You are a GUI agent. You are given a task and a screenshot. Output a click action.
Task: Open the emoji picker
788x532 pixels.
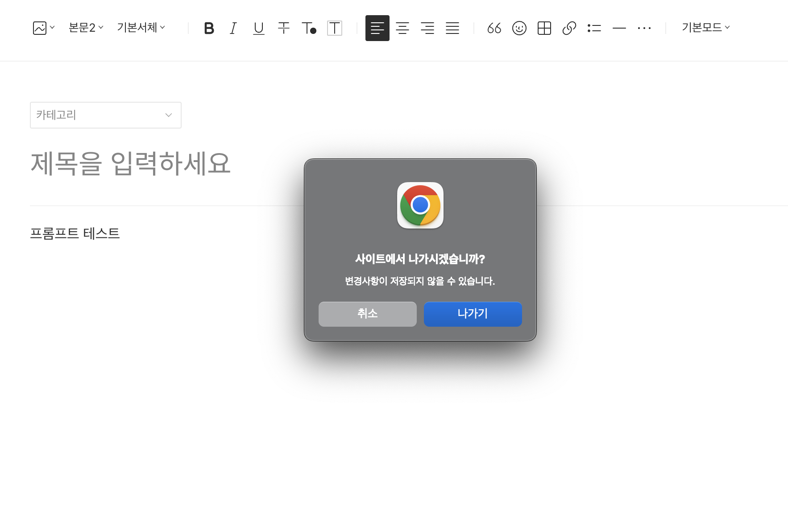[519, 28]
